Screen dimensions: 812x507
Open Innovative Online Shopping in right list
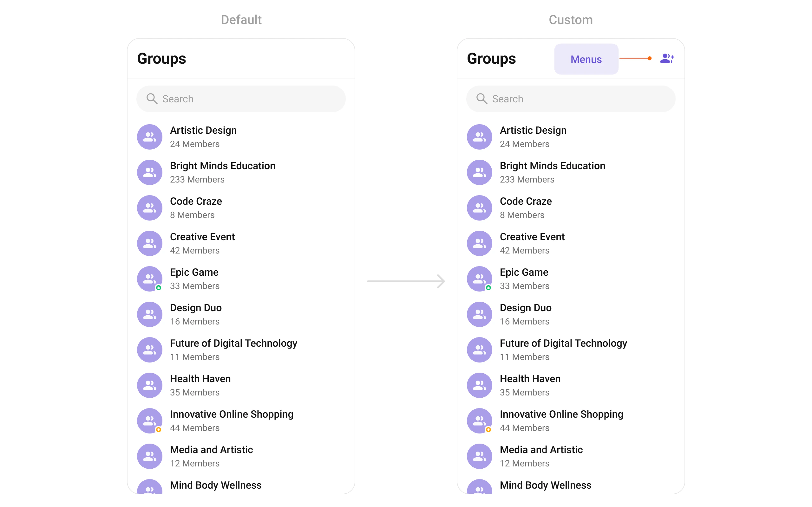point(561,414)
